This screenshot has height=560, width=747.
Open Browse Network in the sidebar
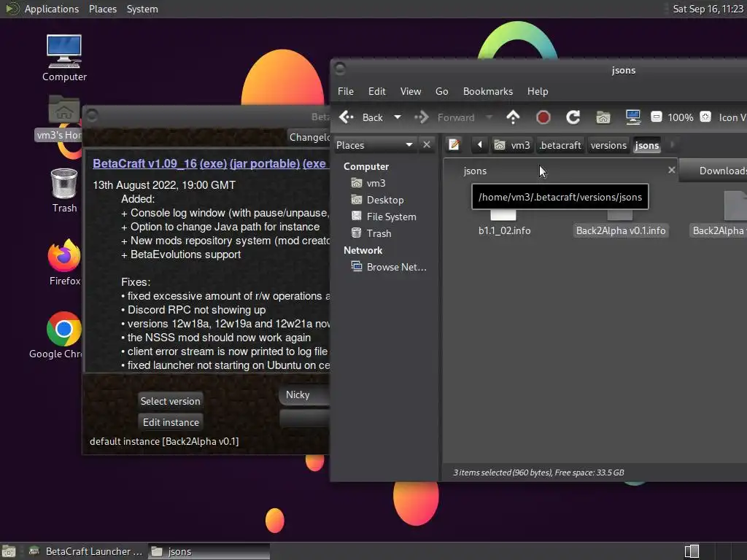click(x=396, y=267)
